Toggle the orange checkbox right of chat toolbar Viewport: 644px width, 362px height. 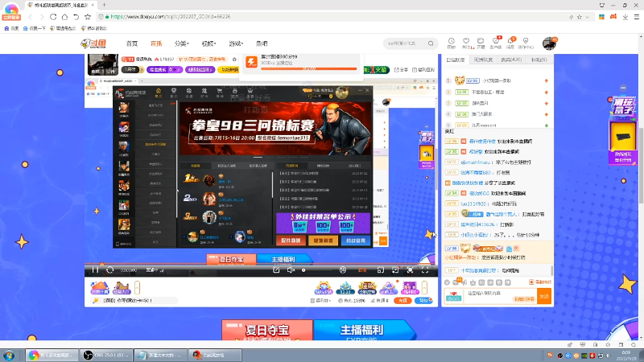pos(531,282)
